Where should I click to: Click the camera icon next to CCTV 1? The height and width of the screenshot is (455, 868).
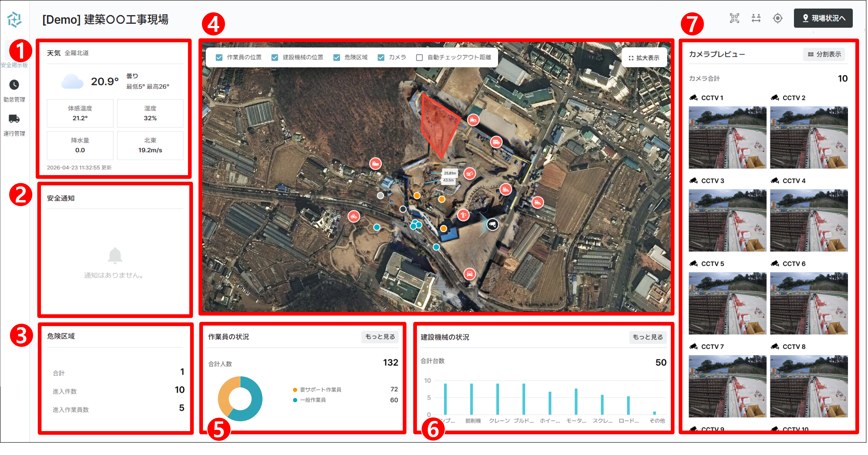(x=693, y=98)
